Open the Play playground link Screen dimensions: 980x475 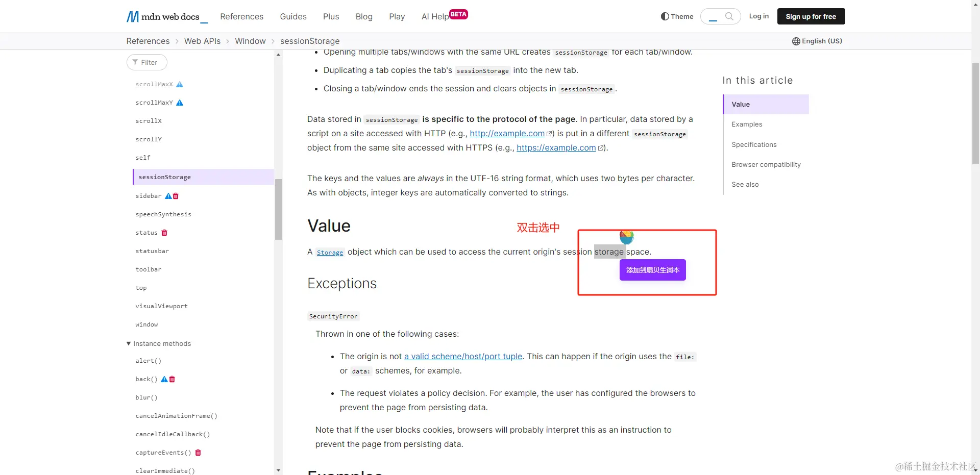pos(397,16)
